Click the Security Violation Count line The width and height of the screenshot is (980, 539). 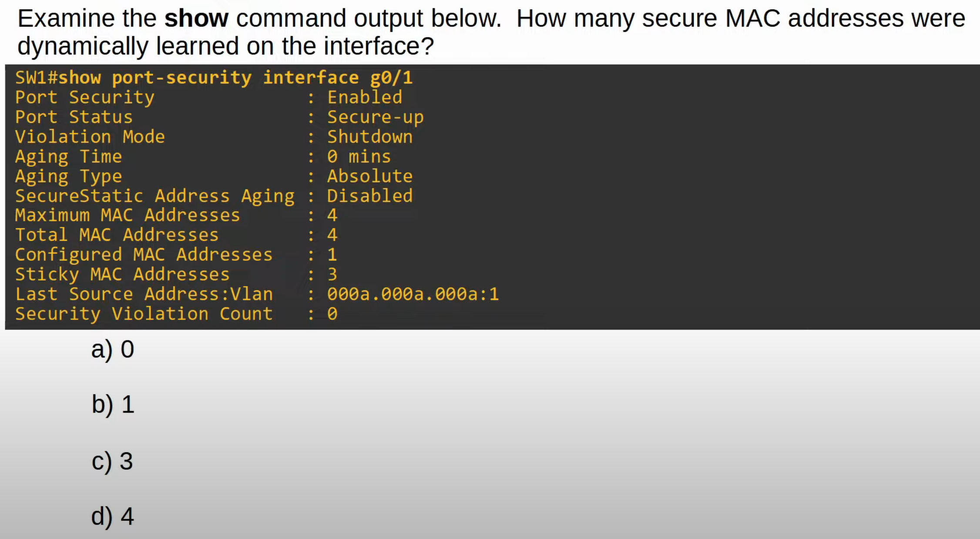pos(176,314)
